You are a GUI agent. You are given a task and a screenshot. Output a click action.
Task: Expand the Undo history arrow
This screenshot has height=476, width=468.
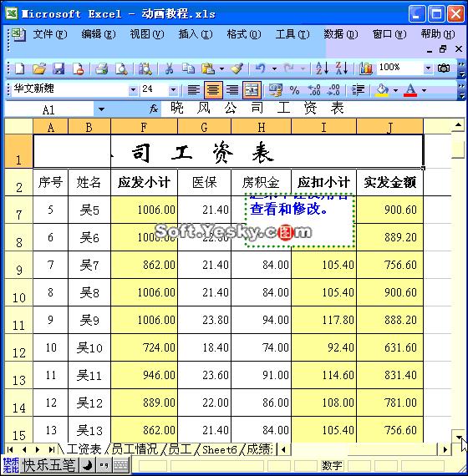274,69
